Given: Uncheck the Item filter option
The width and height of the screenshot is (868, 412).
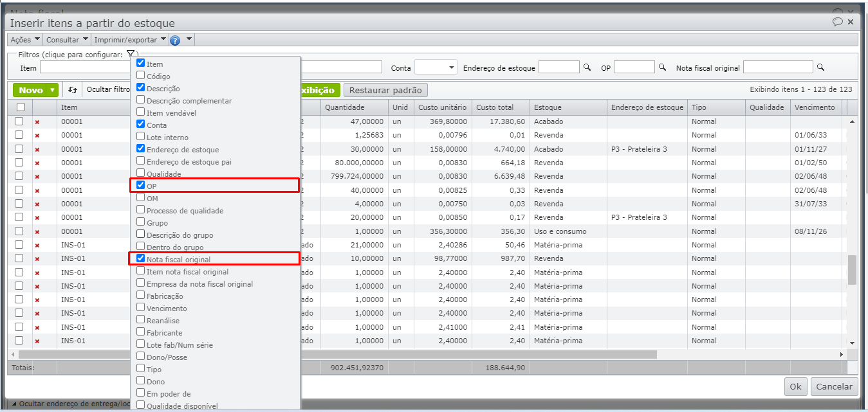Looking at the screenshot, I should point(141,64).
